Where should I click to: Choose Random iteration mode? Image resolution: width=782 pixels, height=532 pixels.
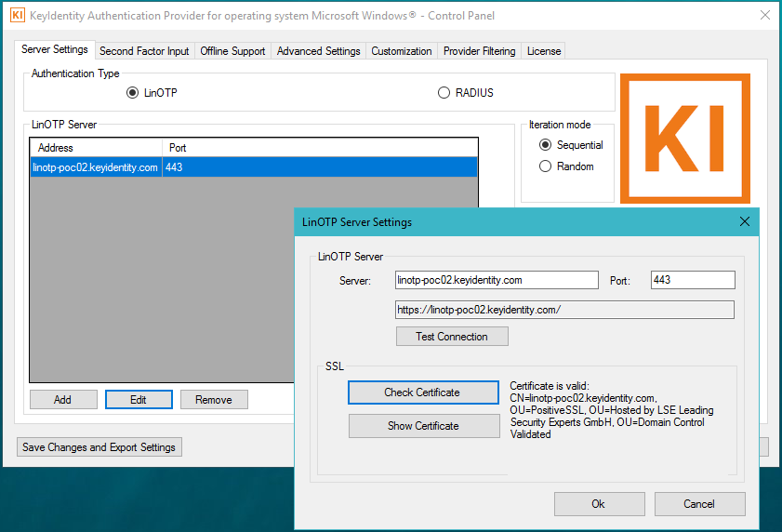point(546,166)
